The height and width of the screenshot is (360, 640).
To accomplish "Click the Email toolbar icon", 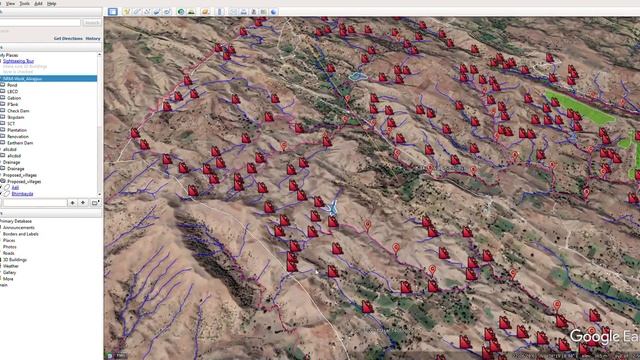I will click(233, 11).
